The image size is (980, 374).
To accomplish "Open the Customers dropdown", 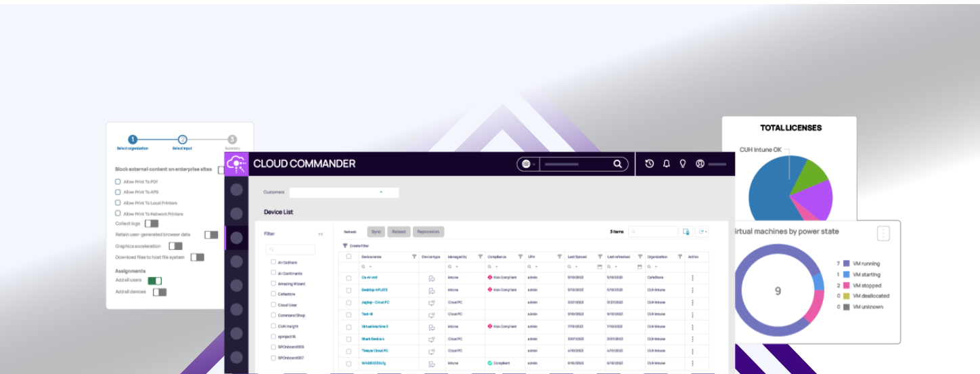I will [x=344, y=192].
